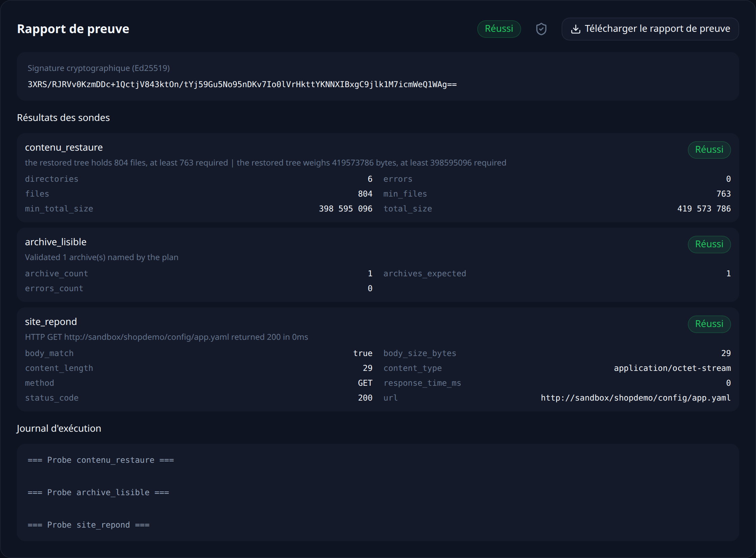
Task: Click the method value GET
Action: 365,383
